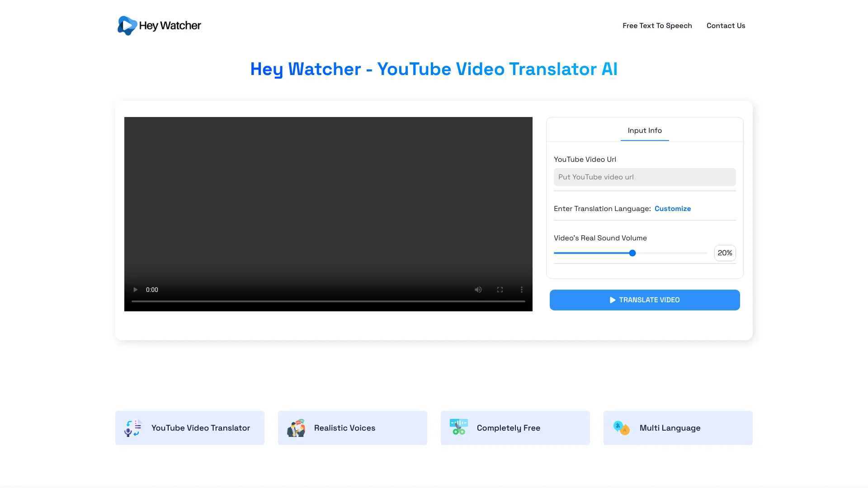Viewport: 868px width, 488px height.
Task: Drag the Video Real Sound Volume slider
Action: [x=632, y=253]
